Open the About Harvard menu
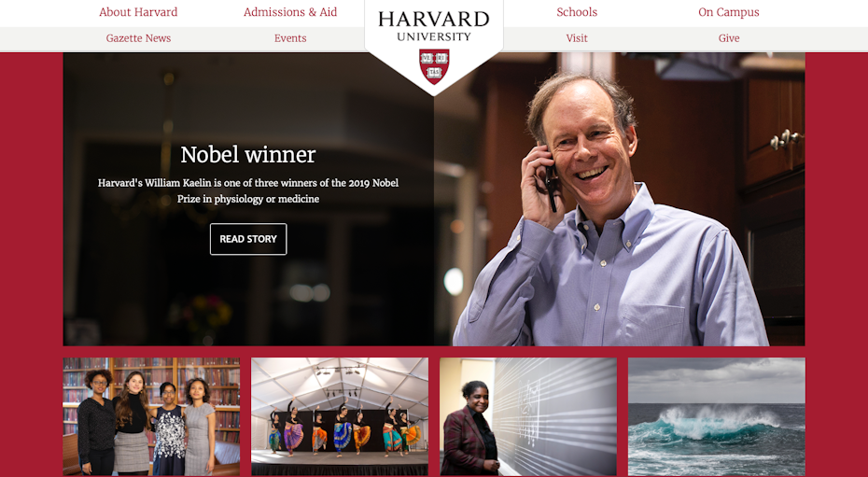 (138, 12)
